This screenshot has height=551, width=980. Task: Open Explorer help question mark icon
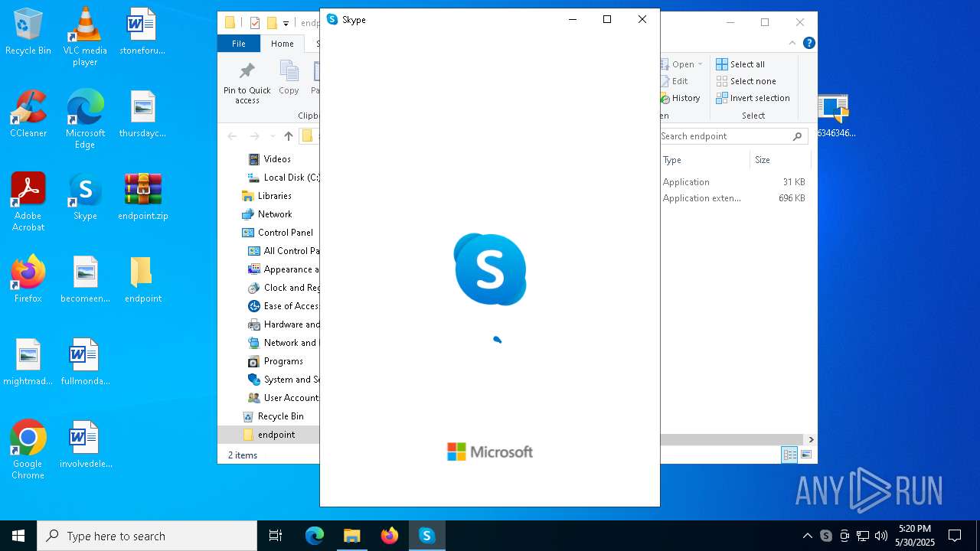809,44
